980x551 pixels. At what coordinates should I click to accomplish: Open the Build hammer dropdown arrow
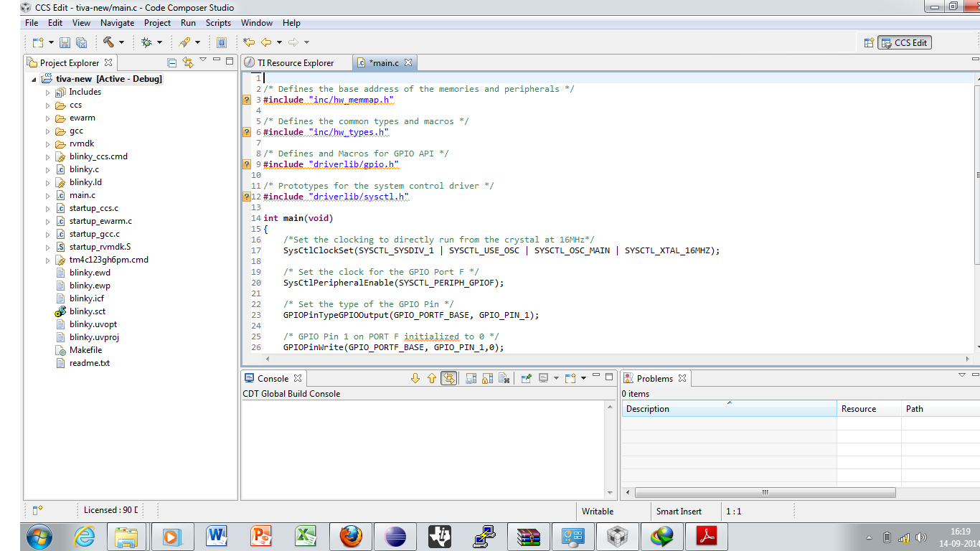[x=121, y=42]
